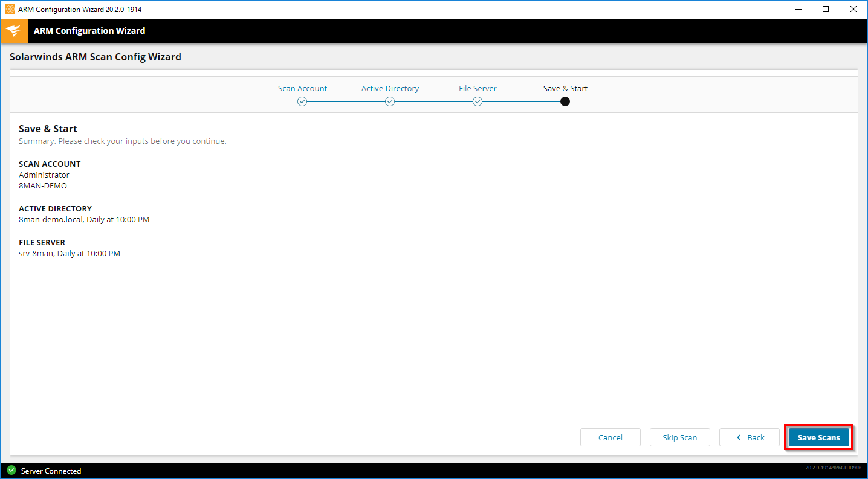868x479 pixels.
Task: Click the orange SolarWinds logo in header
Action: [13, 31]
